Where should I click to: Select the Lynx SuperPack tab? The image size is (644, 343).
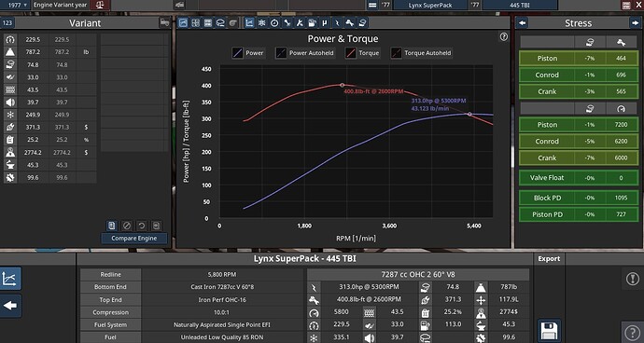[430, 5]
